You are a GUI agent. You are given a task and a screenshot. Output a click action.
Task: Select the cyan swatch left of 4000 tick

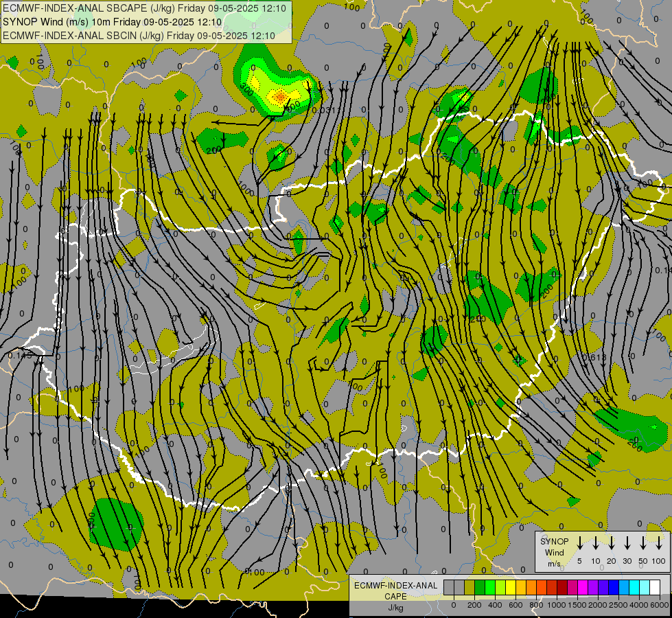click(635, 587)
